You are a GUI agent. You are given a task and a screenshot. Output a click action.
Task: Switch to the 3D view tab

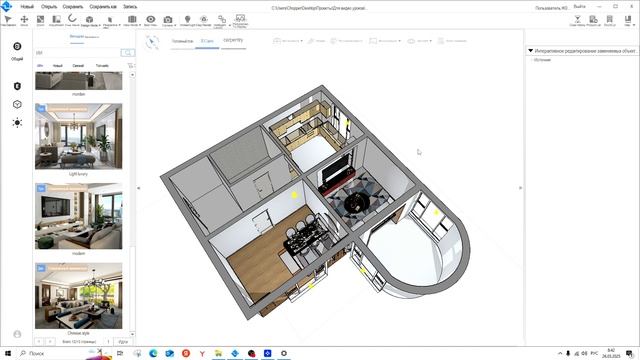click(207, 41)
